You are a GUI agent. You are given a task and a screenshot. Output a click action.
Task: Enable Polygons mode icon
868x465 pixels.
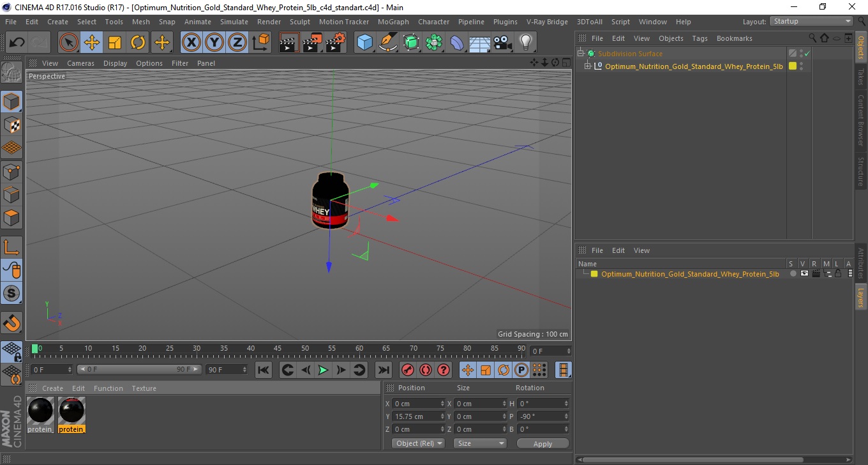(11, 217)
